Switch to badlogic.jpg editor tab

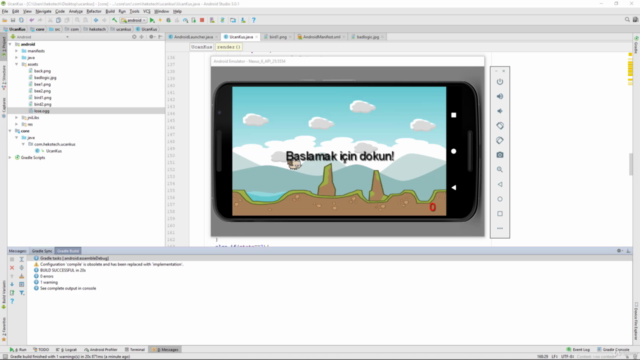(x=367, y=37)
